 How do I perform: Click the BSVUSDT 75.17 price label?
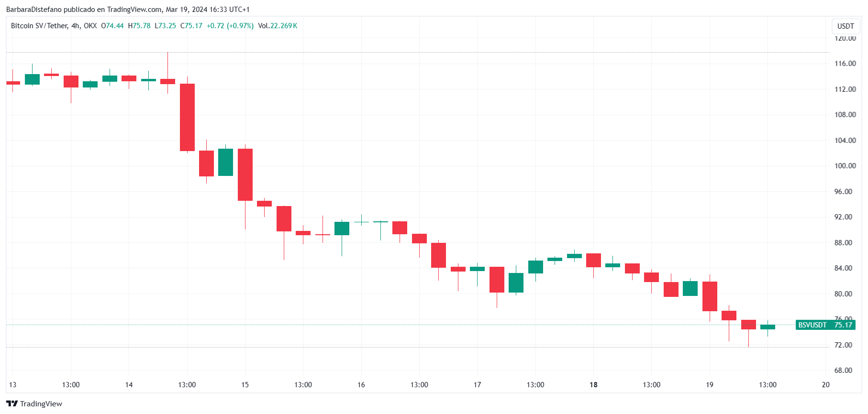[825, 325]
